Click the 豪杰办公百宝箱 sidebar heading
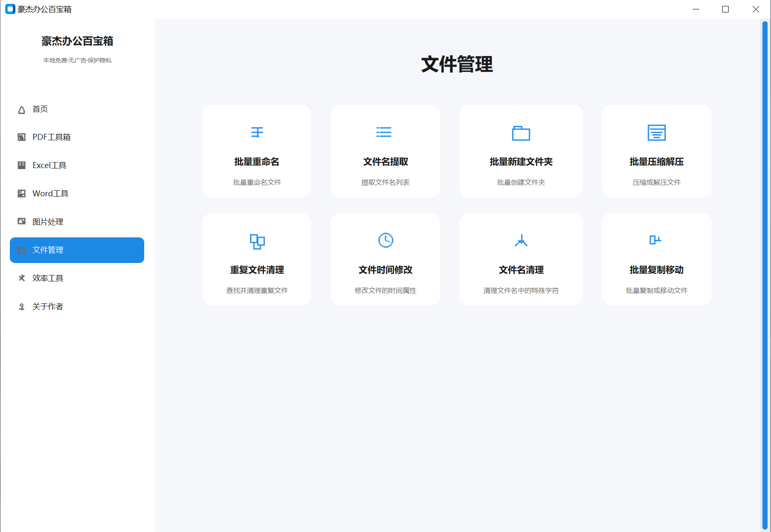Screen dimensions: 771x532 [77, 41]
